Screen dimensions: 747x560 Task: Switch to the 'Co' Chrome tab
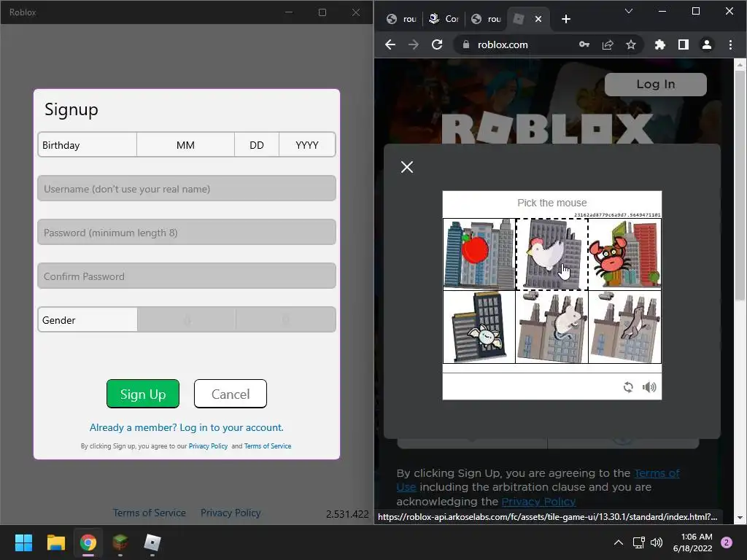(x=444, y=19)
